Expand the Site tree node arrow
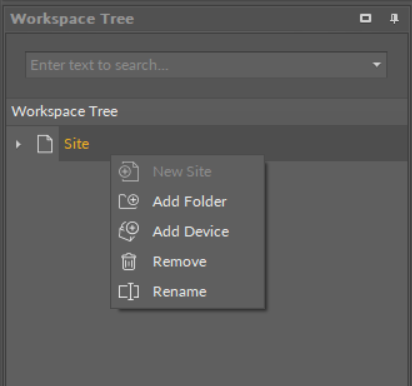The image size is (412, 386). pyautogui.click(x=18, y=144)
